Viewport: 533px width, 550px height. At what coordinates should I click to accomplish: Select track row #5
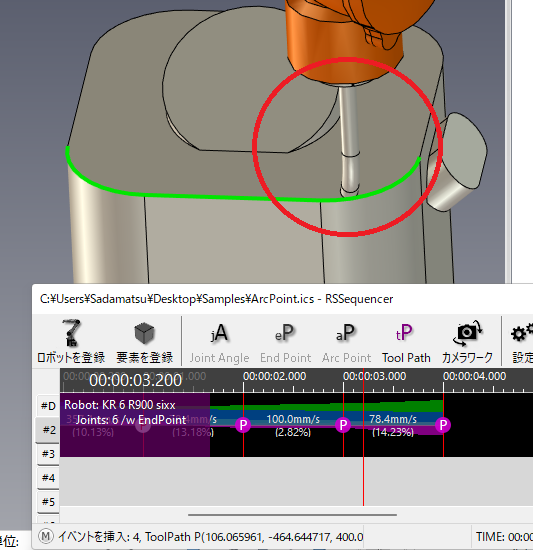(x=48, y=502)
